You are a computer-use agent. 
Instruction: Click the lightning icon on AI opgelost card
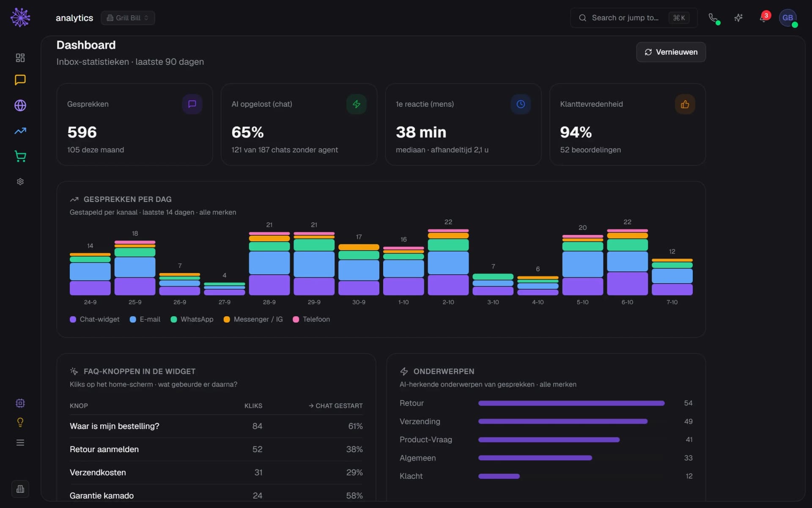[x=357, y=104]
